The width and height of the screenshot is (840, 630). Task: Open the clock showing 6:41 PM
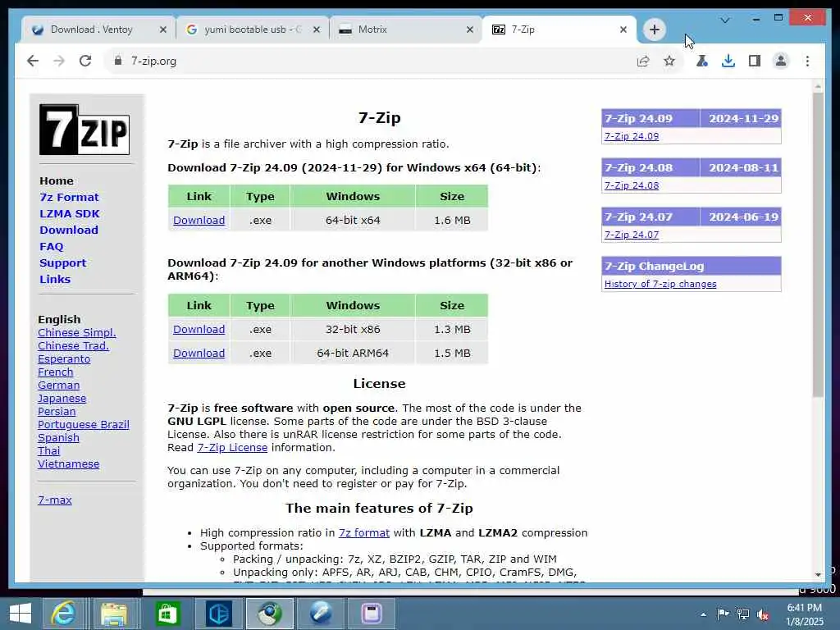(x=804, y=615)
